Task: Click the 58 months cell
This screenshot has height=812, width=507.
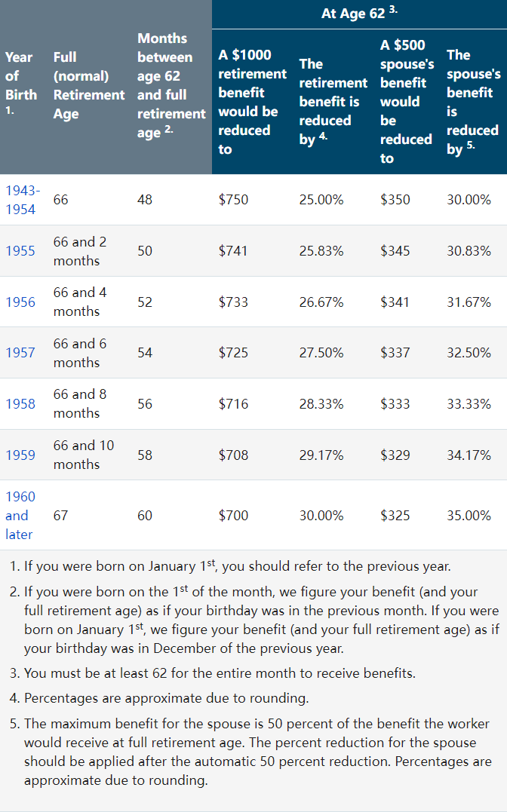Action: [x=145, y=455]
